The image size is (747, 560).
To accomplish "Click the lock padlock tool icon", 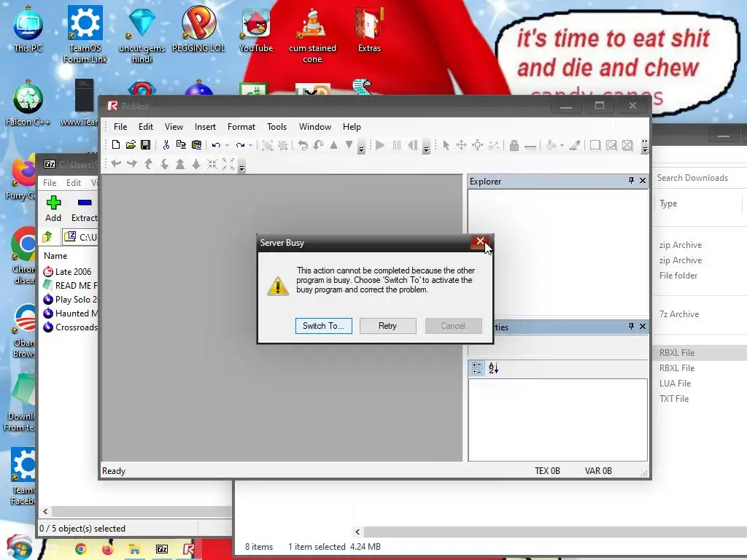I will [514, 145].
